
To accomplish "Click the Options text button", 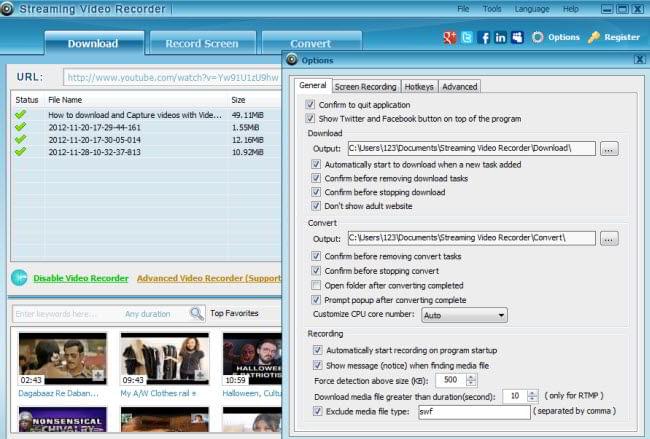I will coord(564,37).
